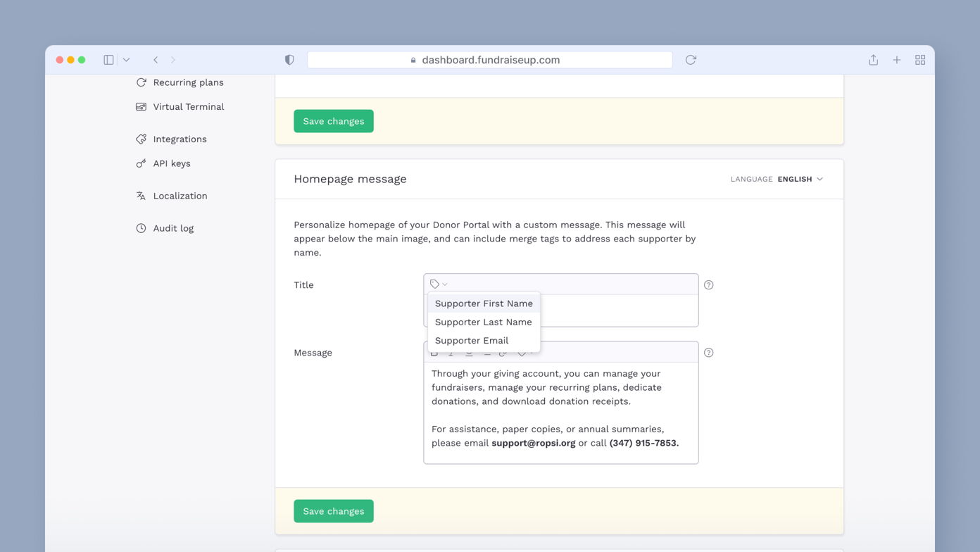Click the API keys sidebar icon
Viewport: 980px width, 552px height.
tap(141, 163)
